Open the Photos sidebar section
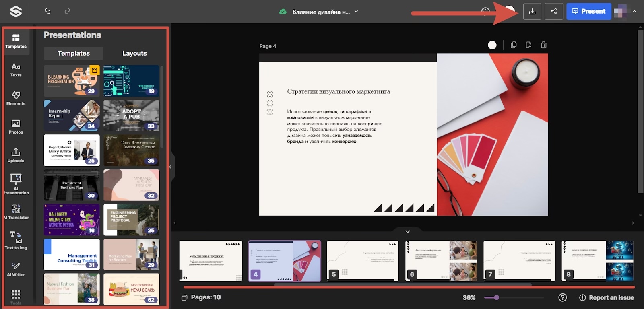The image size is (644, 309). click(x=16, y=127)
